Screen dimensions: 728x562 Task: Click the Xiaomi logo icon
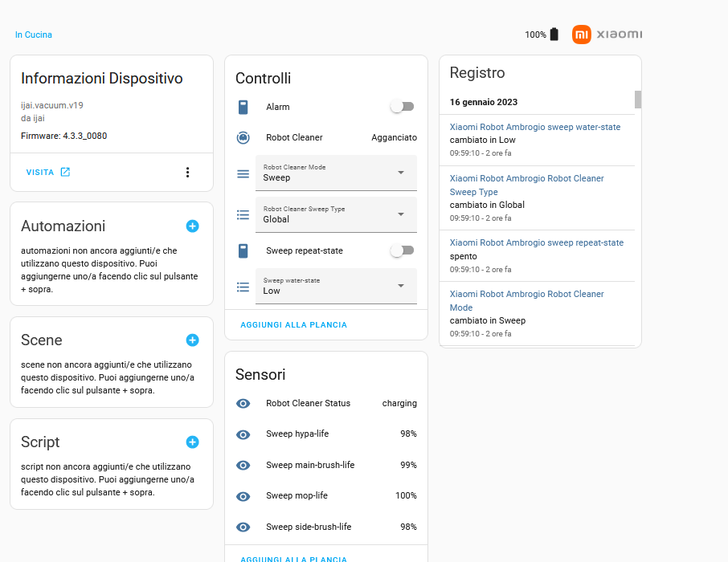(x=582, y=35)
